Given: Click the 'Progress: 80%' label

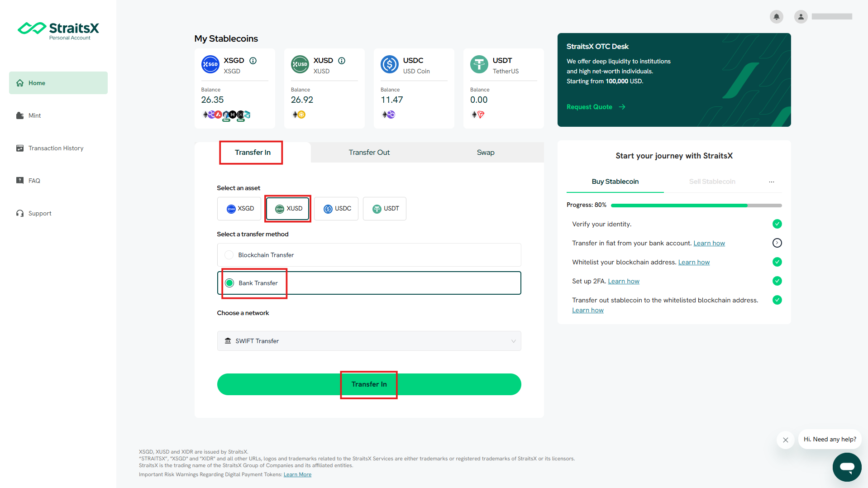Looking at the screenshot, I should tap(587, 205).
